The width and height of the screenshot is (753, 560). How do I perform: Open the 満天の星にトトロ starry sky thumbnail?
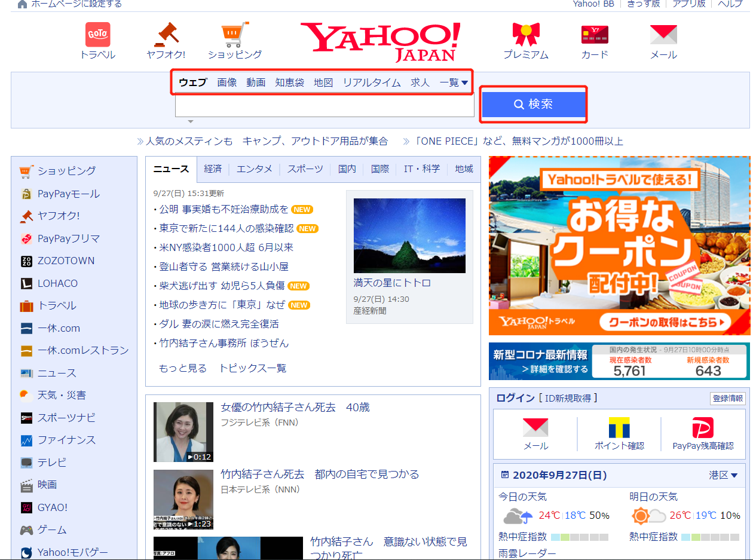pyautogui.click(x=409, y=235)
